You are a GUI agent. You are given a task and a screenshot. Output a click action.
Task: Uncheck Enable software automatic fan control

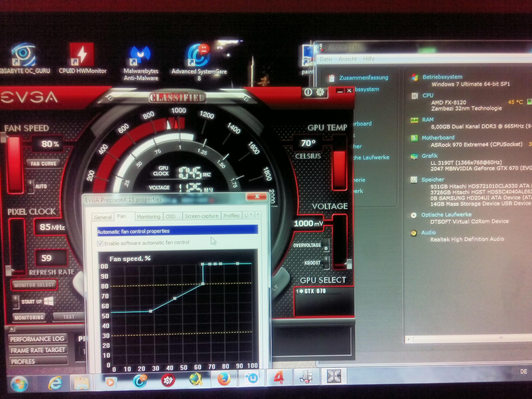tap(100, 243)
